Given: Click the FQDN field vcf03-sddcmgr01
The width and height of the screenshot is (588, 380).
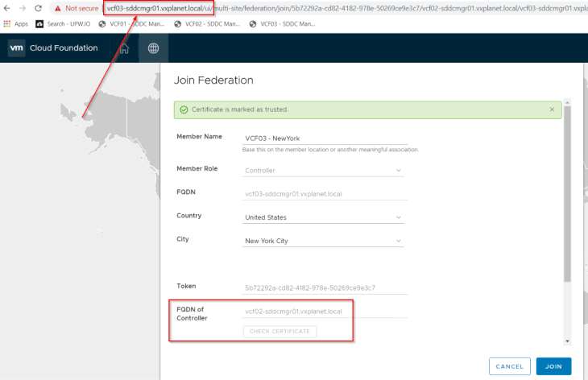Looking at the screenshot, I should (x=325, y=194).
